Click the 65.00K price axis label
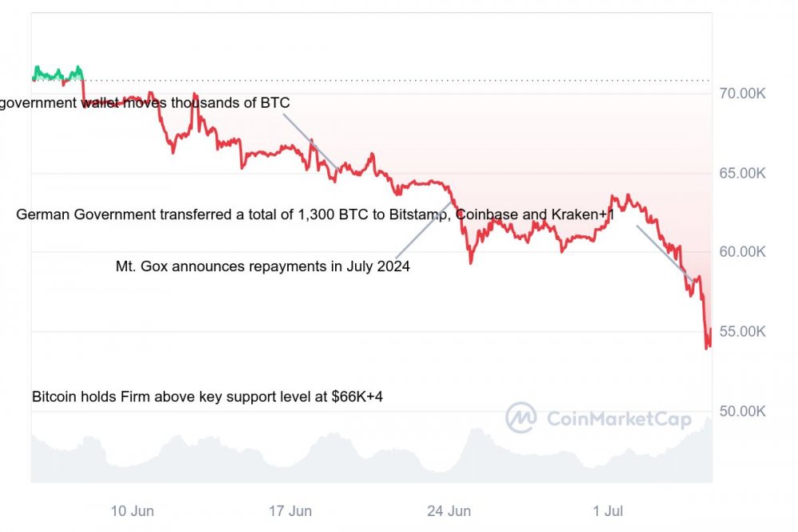Image resolution: width=798 pixels, height=532 pixels. tap(741, 173)
